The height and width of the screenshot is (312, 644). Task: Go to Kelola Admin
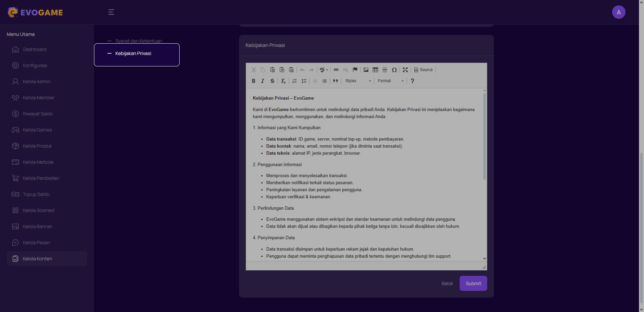pyautogui.click(x=47, y=82)
